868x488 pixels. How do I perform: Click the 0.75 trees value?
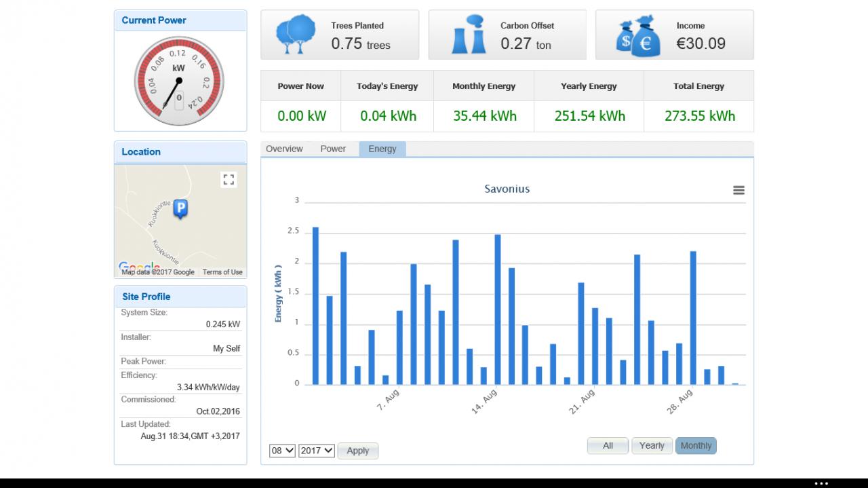coord(361,44)
